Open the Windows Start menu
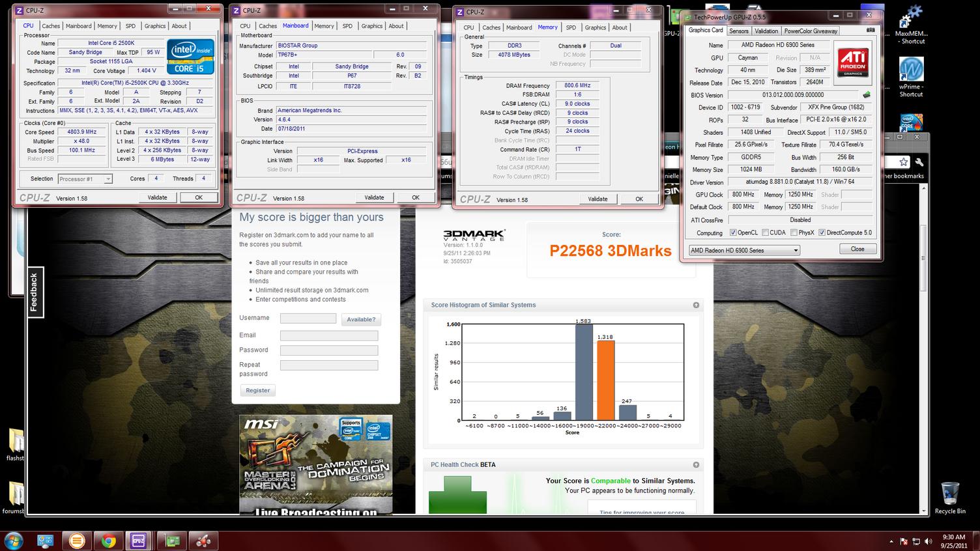Screen dimensions: 980x551 point(14,541)
